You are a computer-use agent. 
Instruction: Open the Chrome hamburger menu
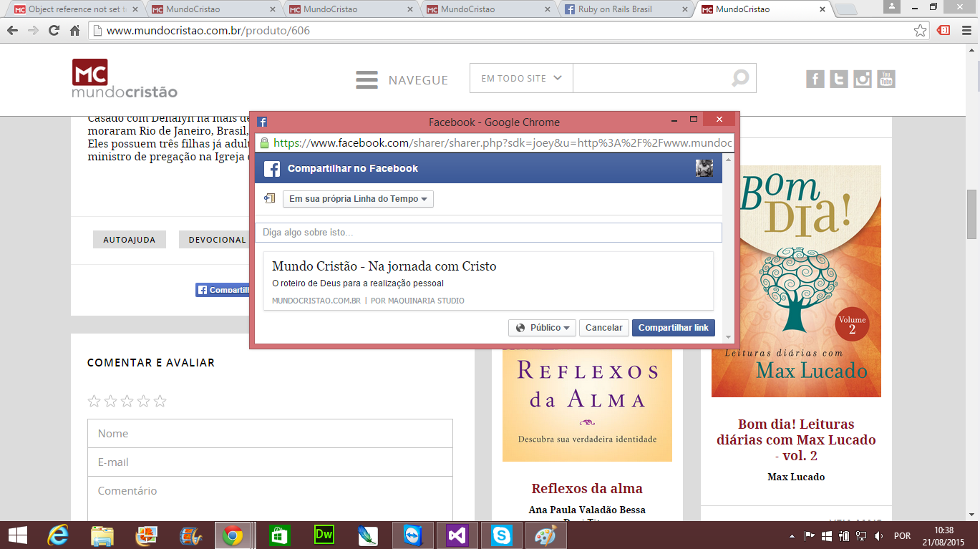tap(966, 31)
